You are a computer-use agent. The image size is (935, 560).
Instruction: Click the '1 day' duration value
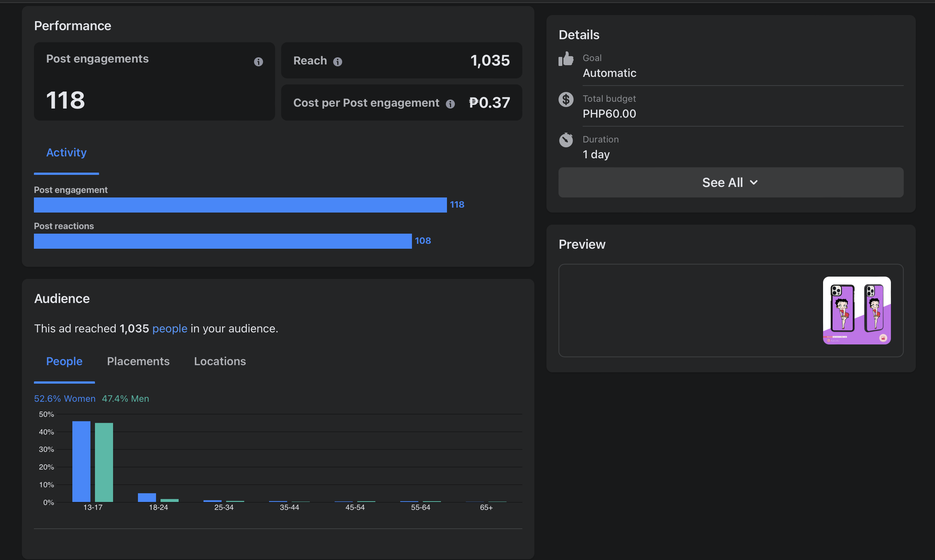point(596,155)
